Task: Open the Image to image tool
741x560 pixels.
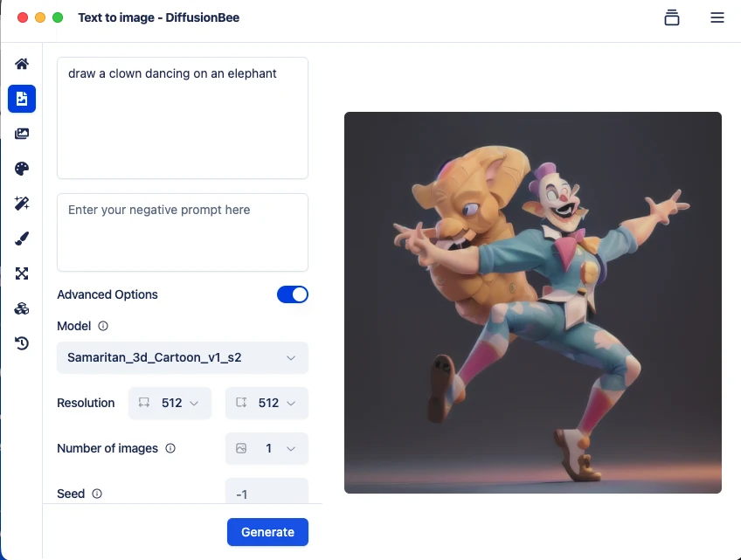Action: 22,134
